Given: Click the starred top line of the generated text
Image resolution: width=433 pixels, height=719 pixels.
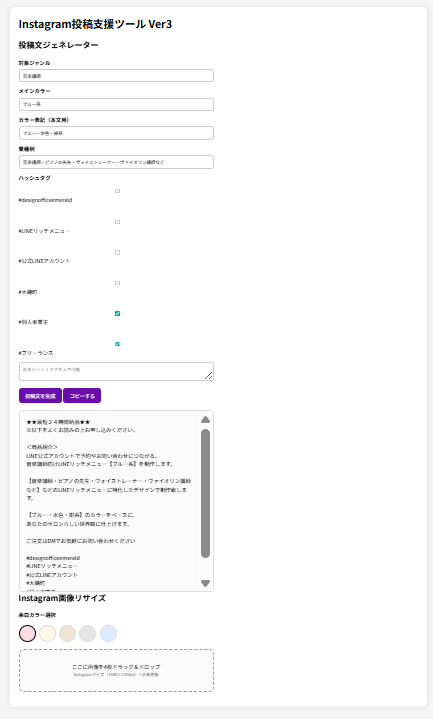Looking at the screenshot, I should 58,422.
